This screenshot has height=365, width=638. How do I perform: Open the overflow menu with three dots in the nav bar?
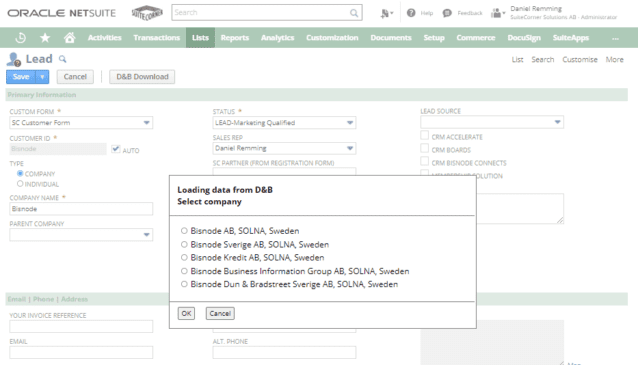615,38
